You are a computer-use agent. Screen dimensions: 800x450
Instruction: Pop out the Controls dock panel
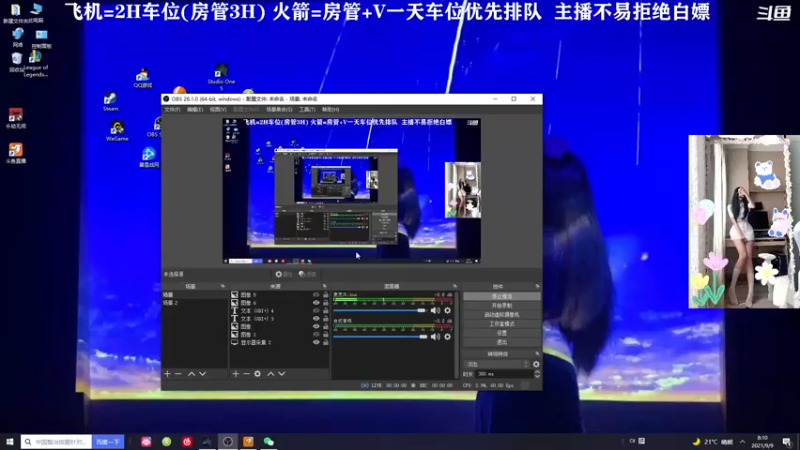[x=537, y=286]
